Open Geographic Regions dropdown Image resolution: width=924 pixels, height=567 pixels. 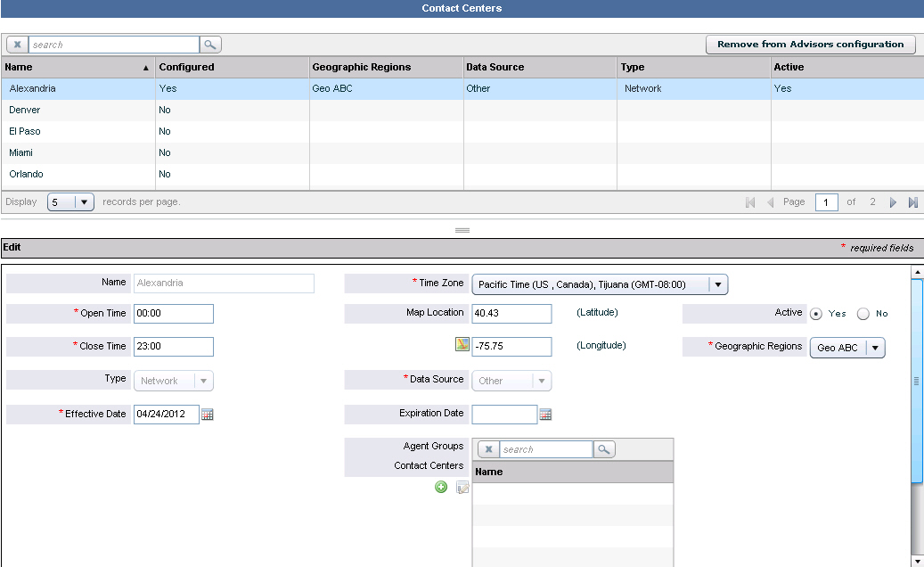[x=847, y=348]
